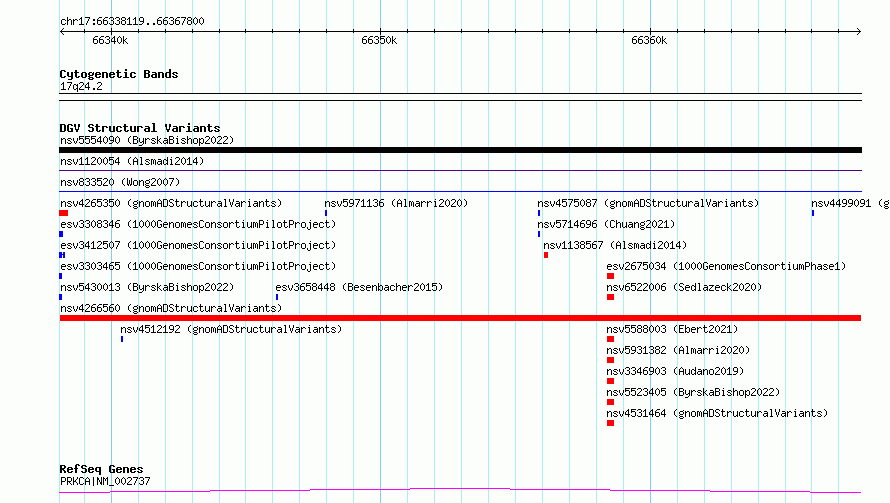Viewport: 890px width, 503px height.
Task: Open the nsv5971136 (Almarri2020) label
Action: (x=396, y=203)
